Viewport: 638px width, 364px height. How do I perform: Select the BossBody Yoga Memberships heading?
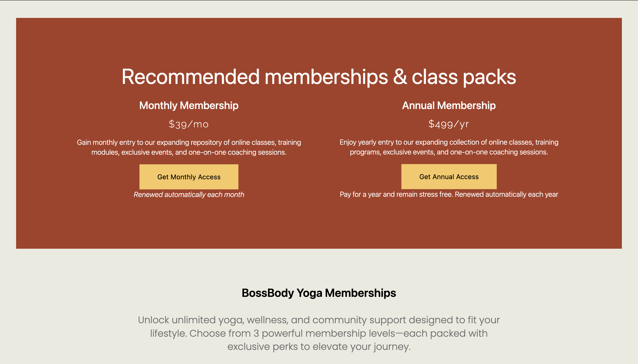pyautogui.click(x=319, y=293)
